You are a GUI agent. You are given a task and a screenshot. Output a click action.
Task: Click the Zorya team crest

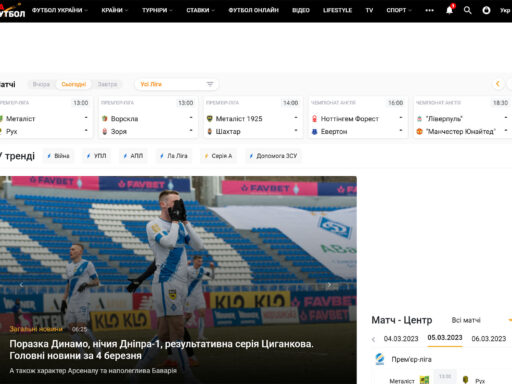[105, 131]
